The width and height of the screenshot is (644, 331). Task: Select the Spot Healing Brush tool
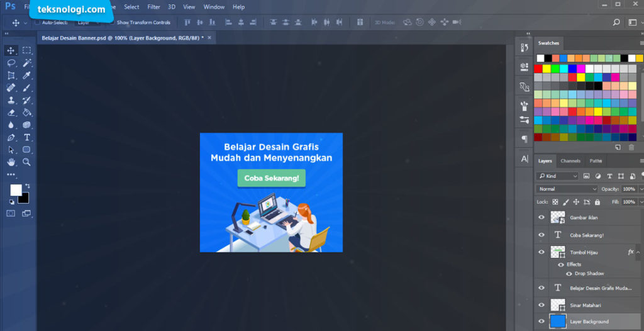tap(11, 87)
